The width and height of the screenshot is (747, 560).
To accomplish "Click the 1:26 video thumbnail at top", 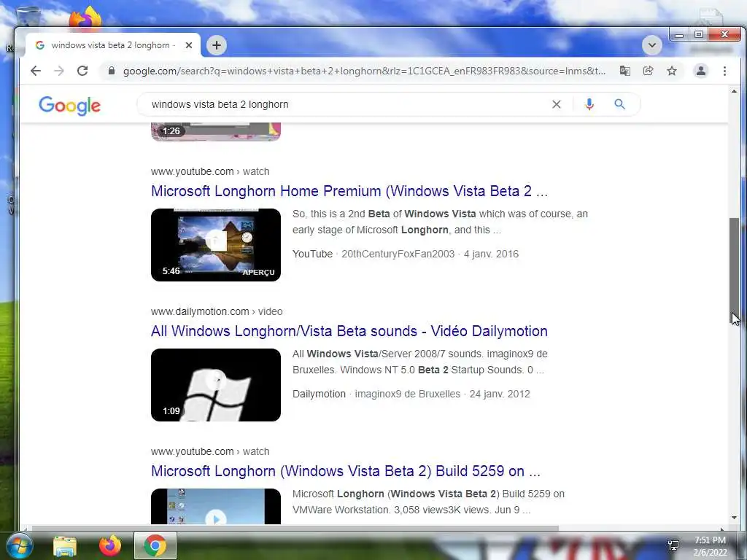I will 216,132.
